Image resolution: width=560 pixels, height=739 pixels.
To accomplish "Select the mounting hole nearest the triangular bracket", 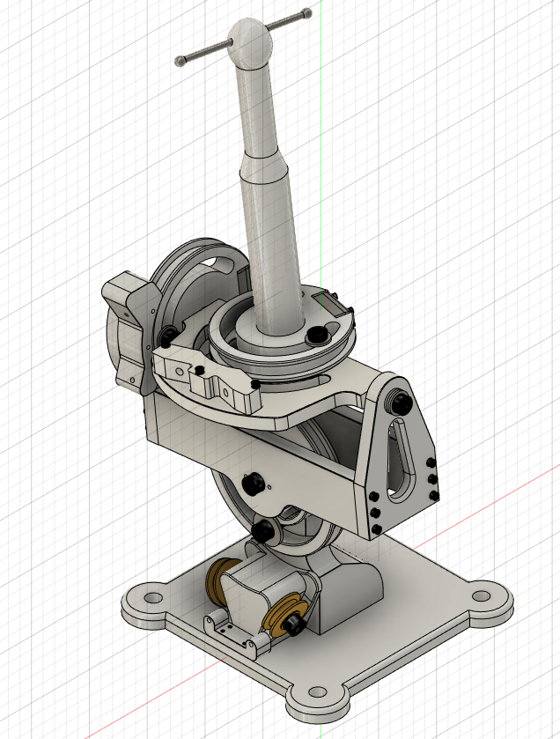I will [481, 596].
